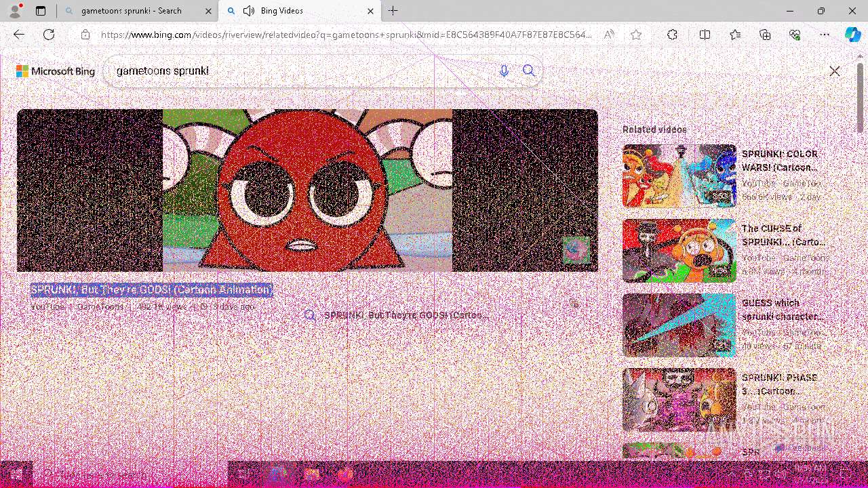Screen dimensions: 868x488
Task: Open the Windows Start menu
Action: tap(16, 474)
